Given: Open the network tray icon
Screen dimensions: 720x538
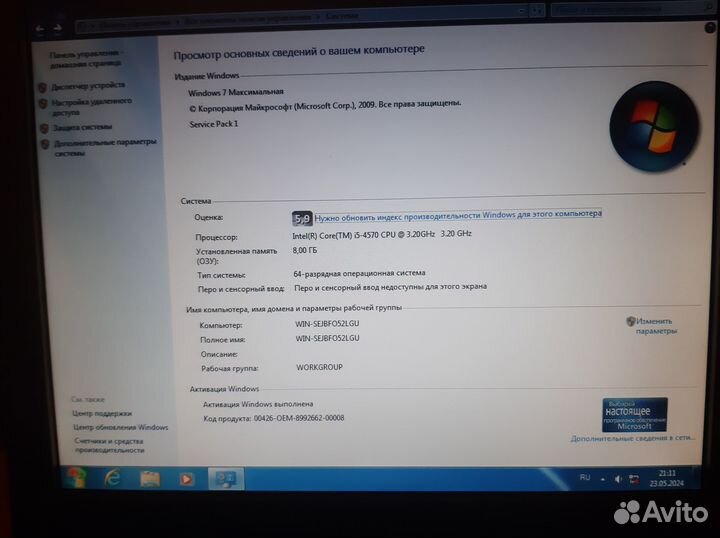Looking at the screenshot, I should pyautogui.click(x=634, y=479).
